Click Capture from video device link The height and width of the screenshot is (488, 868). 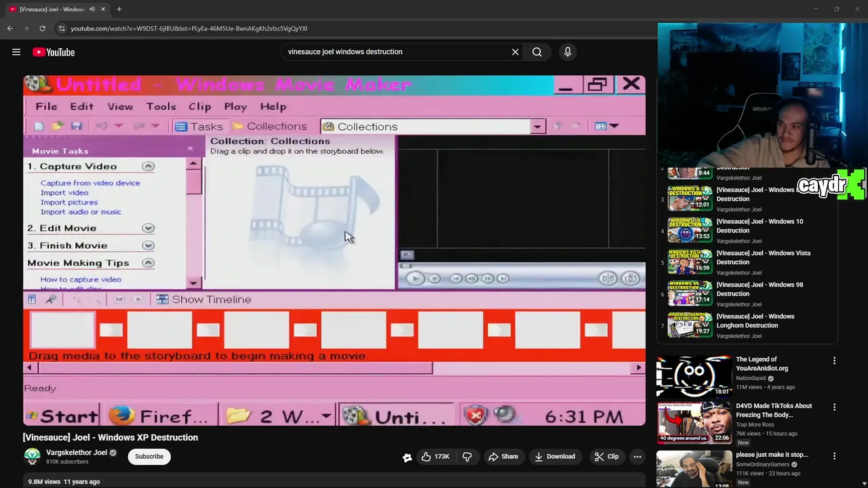[x=90, y=183]
